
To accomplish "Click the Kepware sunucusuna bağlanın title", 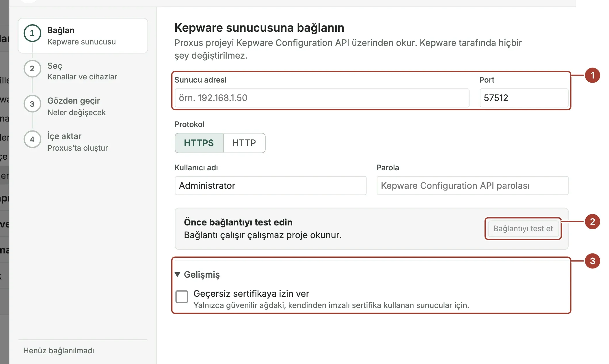I will click(x=259, y=28).
